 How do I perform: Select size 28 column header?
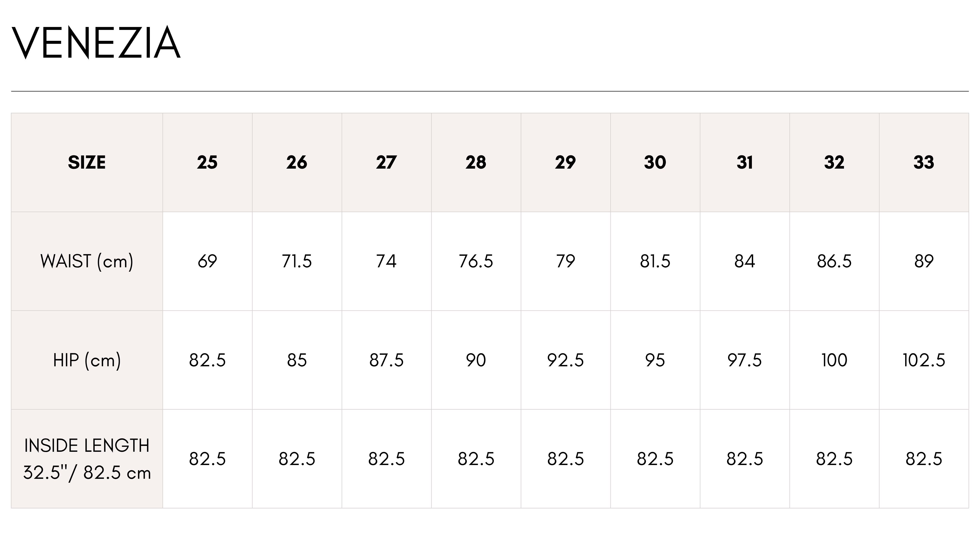(x=476, y=162)
